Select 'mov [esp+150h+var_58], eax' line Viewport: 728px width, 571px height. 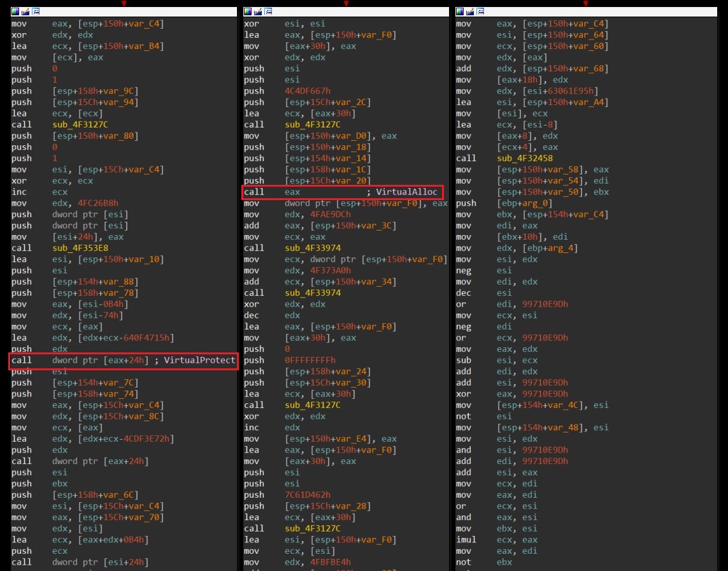(x=532, y=169)
